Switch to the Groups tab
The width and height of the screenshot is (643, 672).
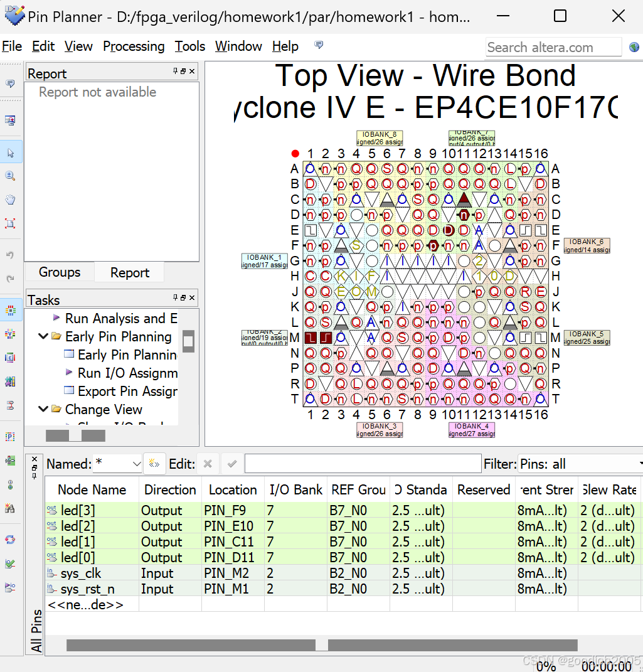(60, 272)
